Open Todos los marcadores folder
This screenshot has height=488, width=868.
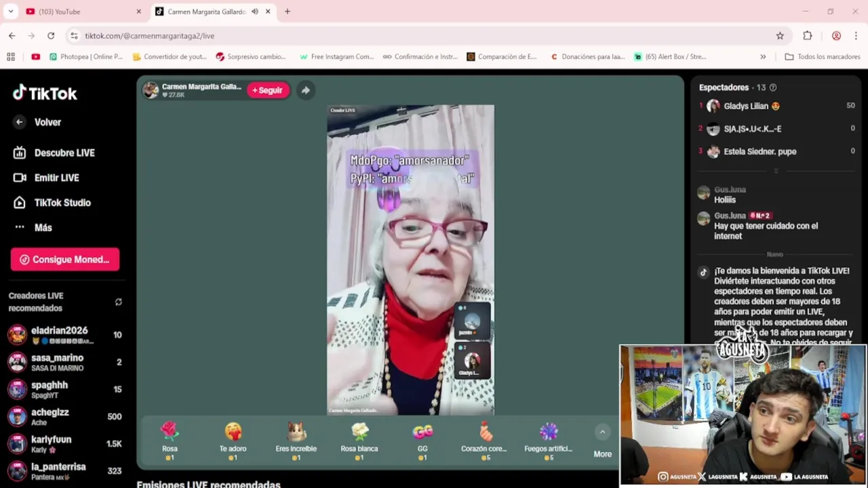point(823,57)
